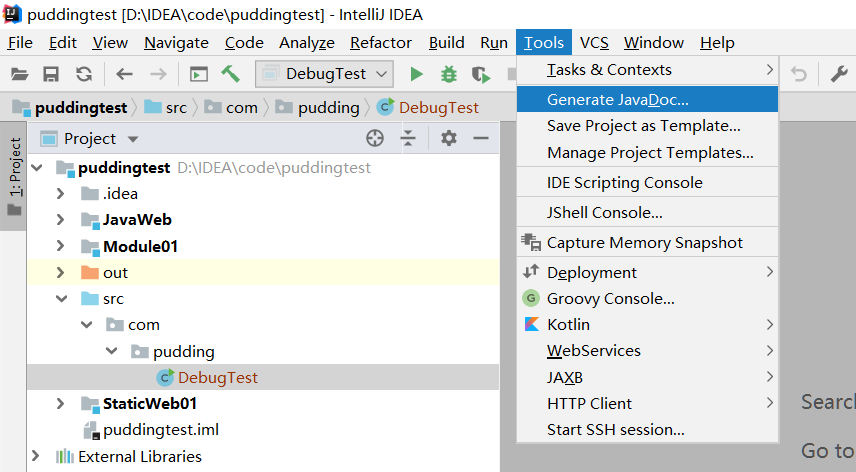
Task: Click the Capture Memory Snapshot icon
Action: coord(531,242)
